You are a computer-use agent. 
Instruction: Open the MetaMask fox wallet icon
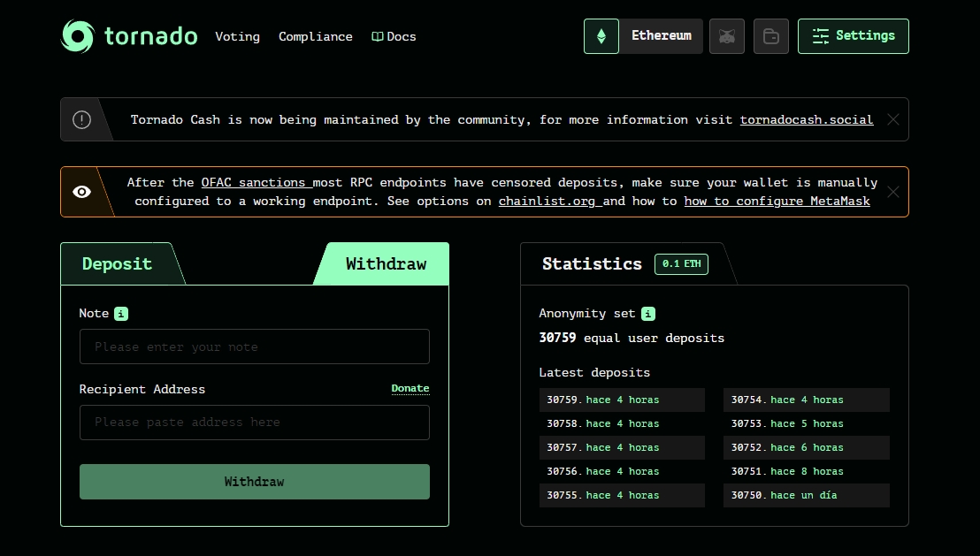(x=727, y=36)
